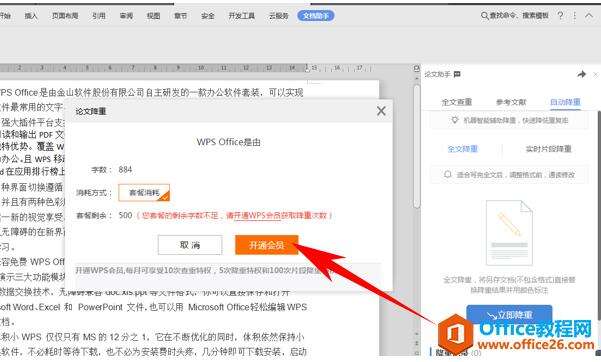This screenshot has height=362, width=601.
Task: Click the feedback icon beside 论文助手
Action: [x=457, y=74]
